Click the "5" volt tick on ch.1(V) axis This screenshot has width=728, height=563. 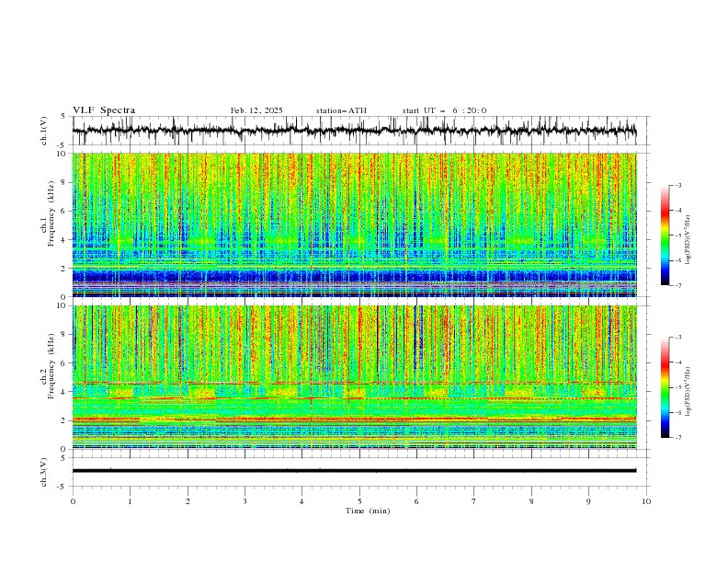click(x=63, y=117)
